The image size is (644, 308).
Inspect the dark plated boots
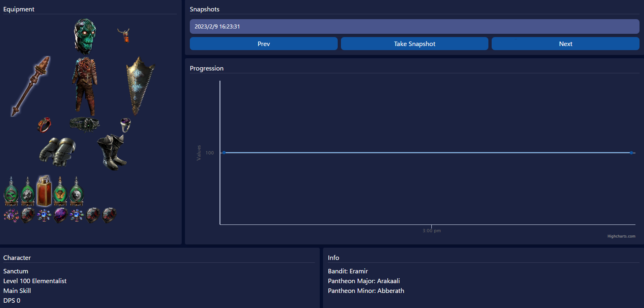112,152
